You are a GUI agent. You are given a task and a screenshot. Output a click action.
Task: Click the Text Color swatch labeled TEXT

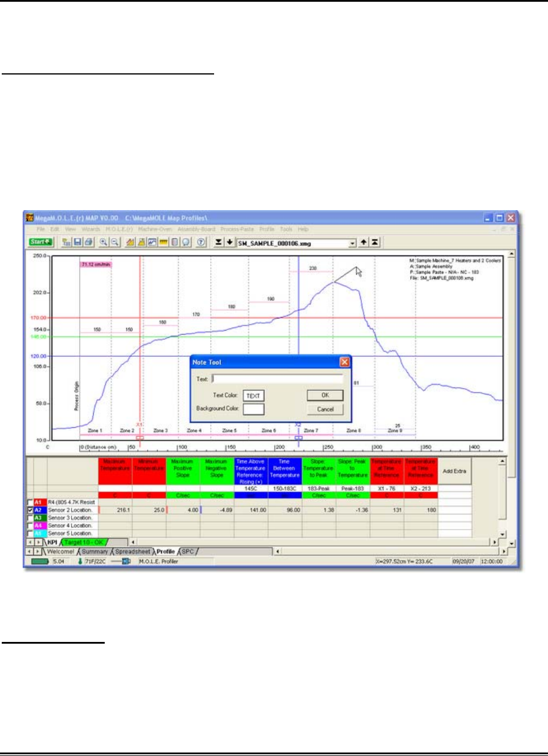click(253, 396)
